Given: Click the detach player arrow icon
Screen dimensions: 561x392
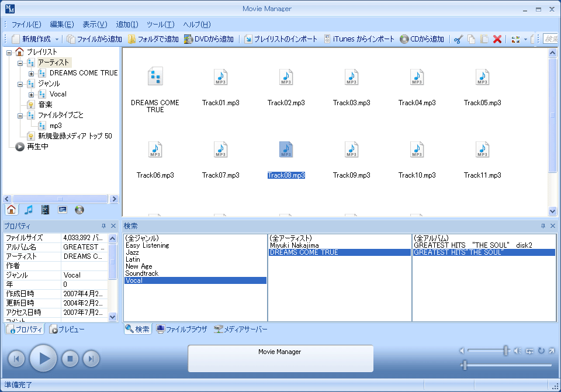Looking at the screenshot, I should tap(552, 351).
